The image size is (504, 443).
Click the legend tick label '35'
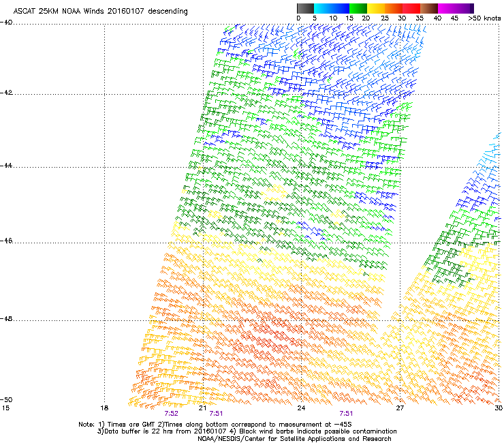(420, 18)
